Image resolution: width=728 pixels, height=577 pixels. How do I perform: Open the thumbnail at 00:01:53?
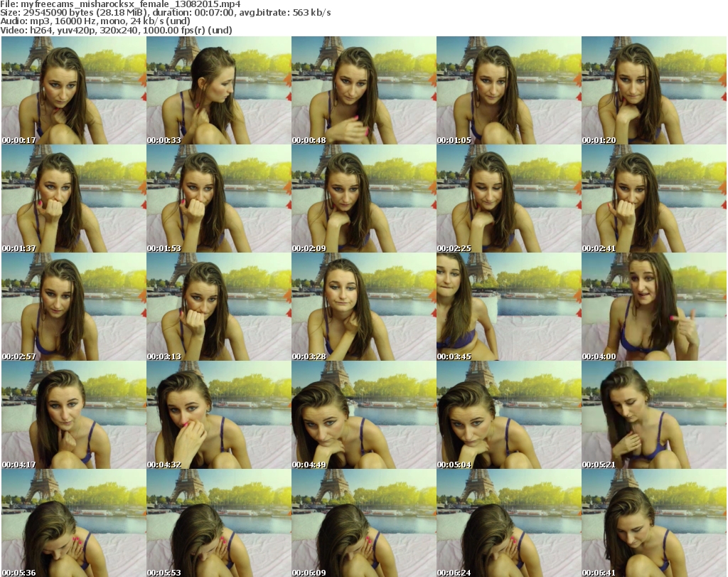219,198
